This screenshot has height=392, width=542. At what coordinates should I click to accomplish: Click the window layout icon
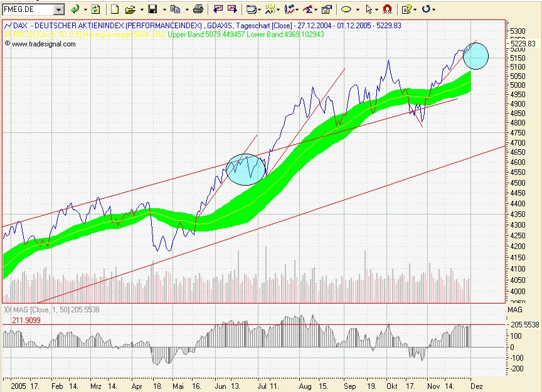(251, 9)
